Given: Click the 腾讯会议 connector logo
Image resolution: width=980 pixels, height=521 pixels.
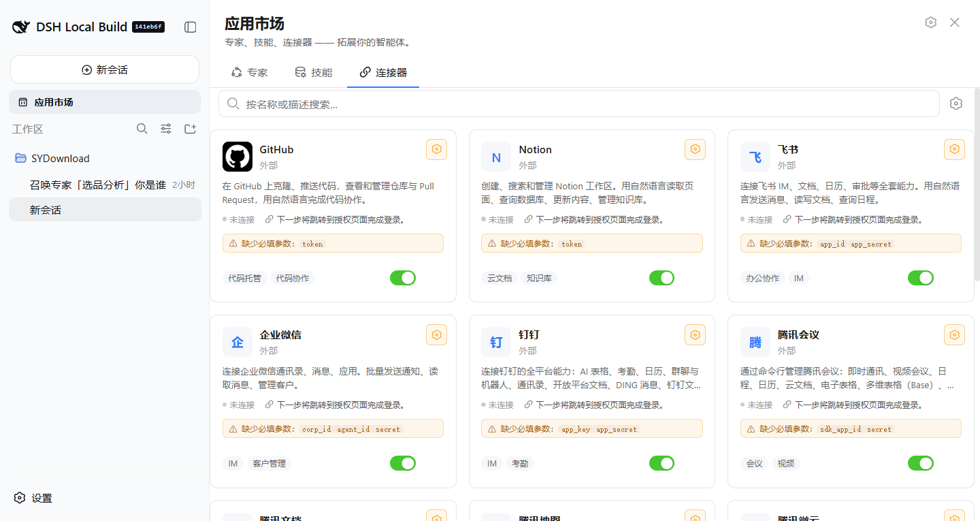Looking at the screenshot, I should click(x=755, y=342).
